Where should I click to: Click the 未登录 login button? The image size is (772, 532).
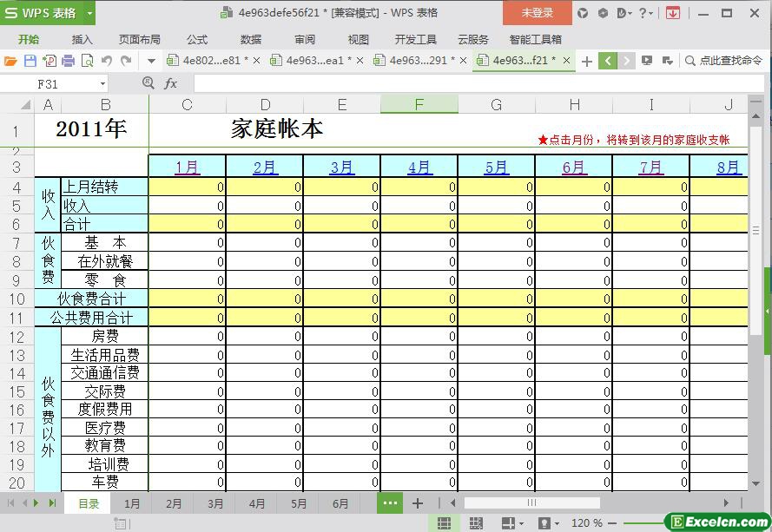point(537,13)
